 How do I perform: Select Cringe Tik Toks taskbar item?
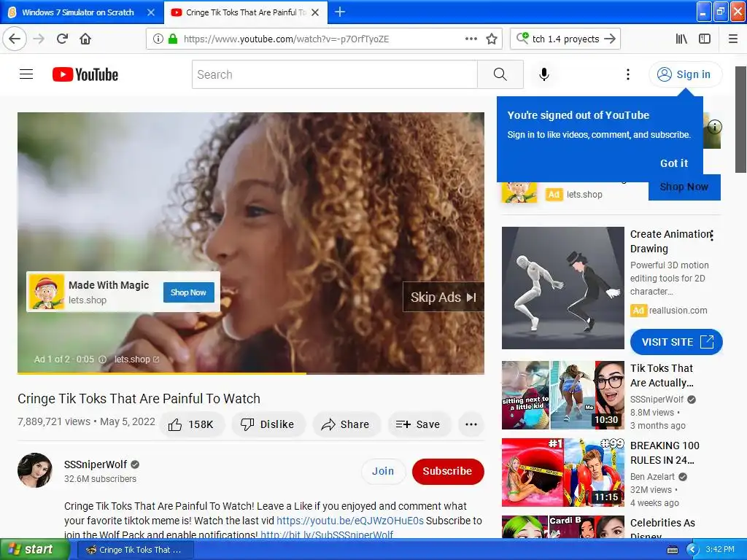coord(134,550)
